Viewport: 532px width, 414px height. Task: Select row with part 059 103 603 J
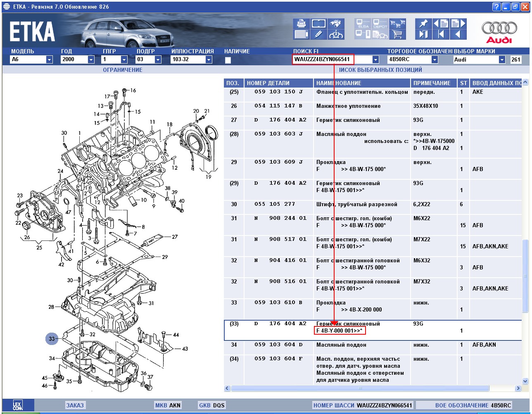pos(373,144)
